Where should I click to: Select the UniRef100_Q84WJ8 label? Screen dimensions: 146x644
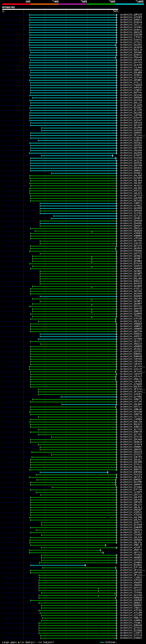(131, 442)
